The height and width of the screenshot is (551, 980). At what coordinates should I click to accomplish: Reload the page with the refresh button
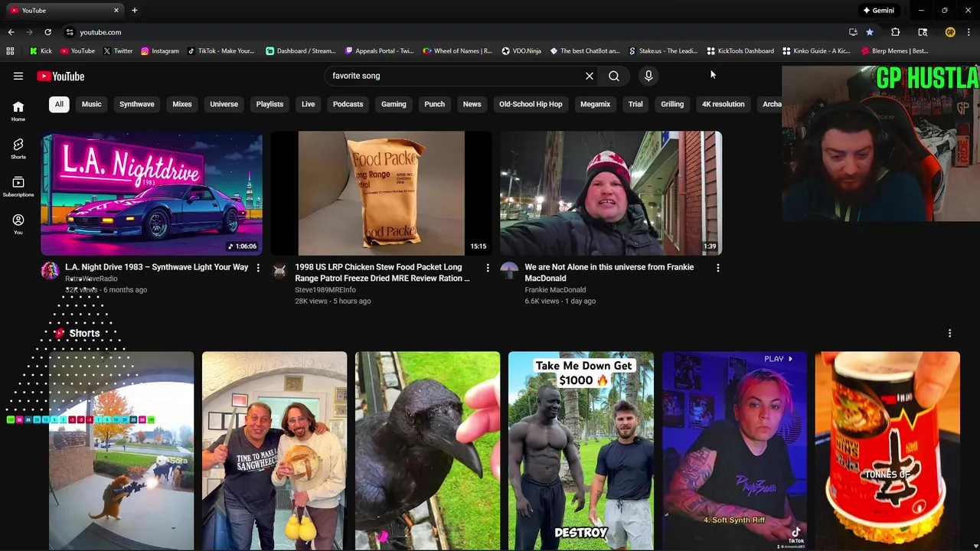point(47,32)
